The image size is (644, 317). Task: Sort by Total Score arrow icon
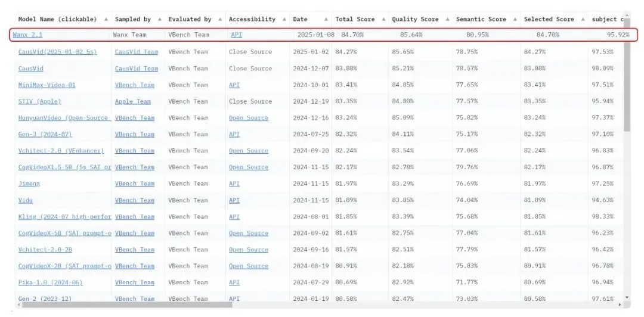382,20
